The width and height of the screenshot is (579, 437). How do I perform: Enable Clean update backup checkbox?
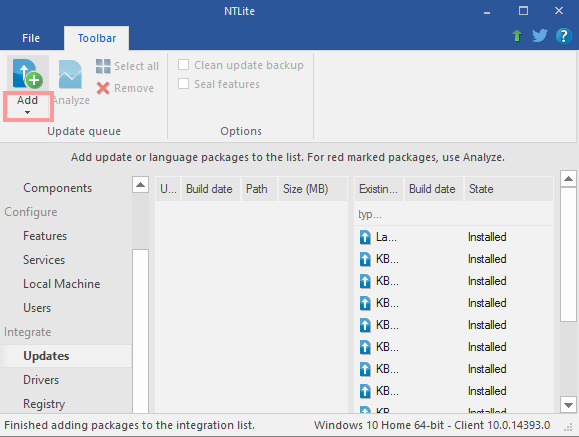pos(184,65)
